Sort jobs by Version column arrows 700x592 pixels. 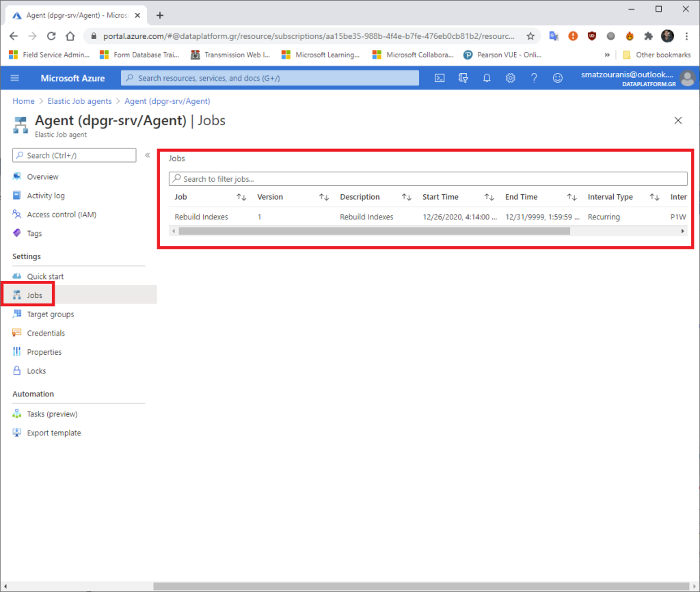point(324,197)
